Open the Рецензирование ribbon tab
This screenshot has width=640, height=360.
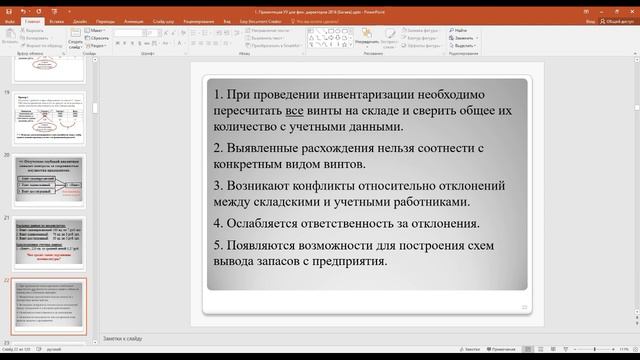click(x=199, y=21)
